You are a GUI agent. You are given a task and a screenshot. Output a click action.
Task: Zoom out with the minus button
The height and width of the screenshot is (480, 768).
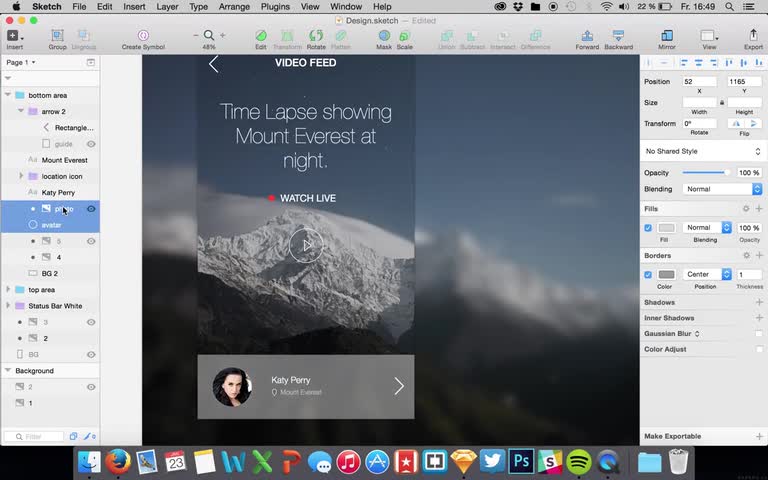[x=195, y=35]
